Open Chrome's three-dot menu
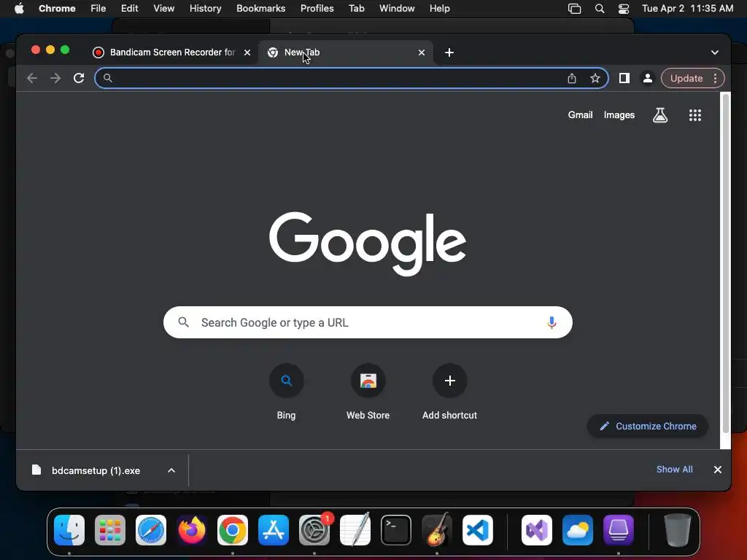 (715, 78)
